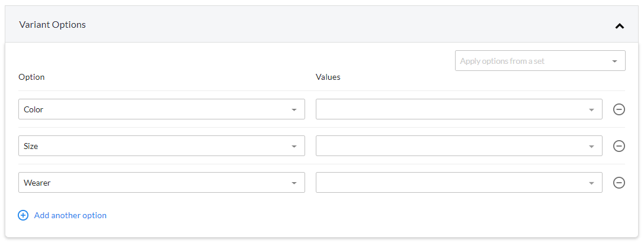Click the Apply options set dropdown arrow

[x=614, y=61]
